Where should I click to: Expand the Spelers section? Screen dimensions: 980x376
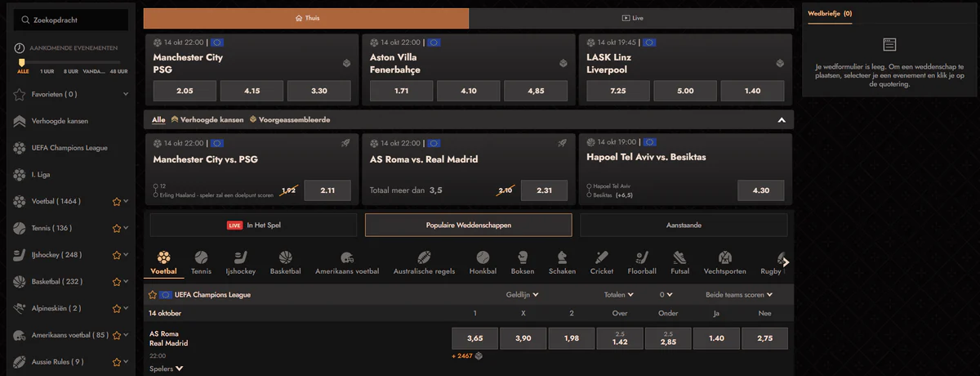[167, 369]
